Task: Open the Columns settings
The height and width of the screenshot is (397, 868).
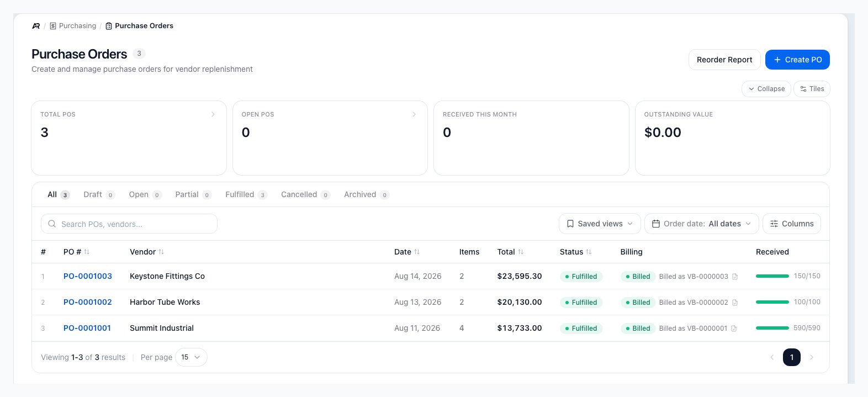Action: (792, 224)
